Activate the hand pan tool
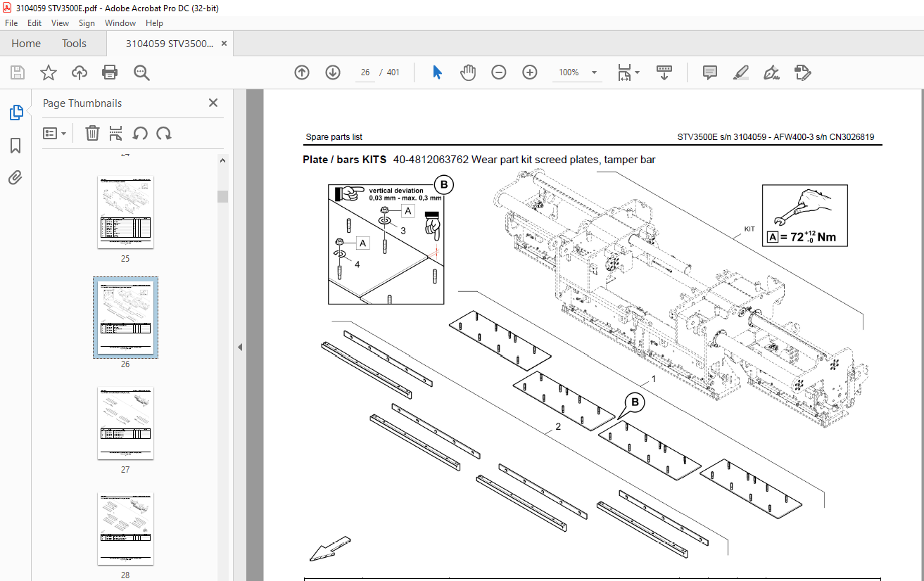The height and width of the screenshot is (581, 924). (x=468, y=72)
